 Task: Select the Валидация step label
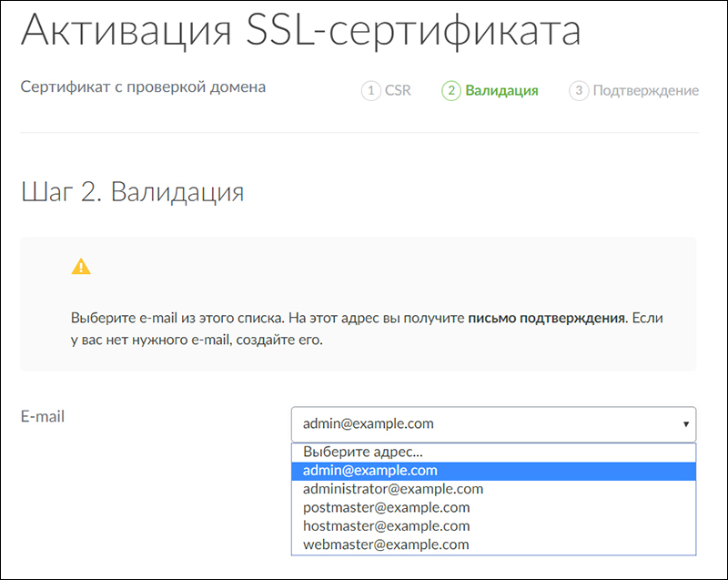click(501, 91)
